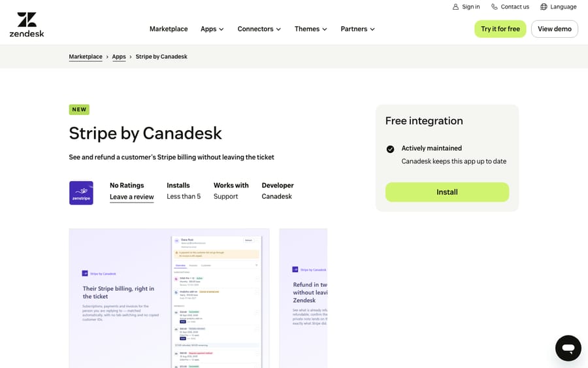Open the Refund screenshot thumbnail
This screenshot has width=588, height=368.
(x=303, y=298)
